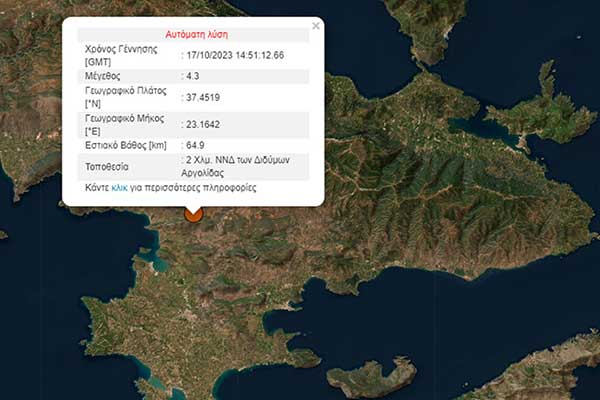Click the 'Γεωγραφικό Πλάτος [°N]' label

point(125,98)
